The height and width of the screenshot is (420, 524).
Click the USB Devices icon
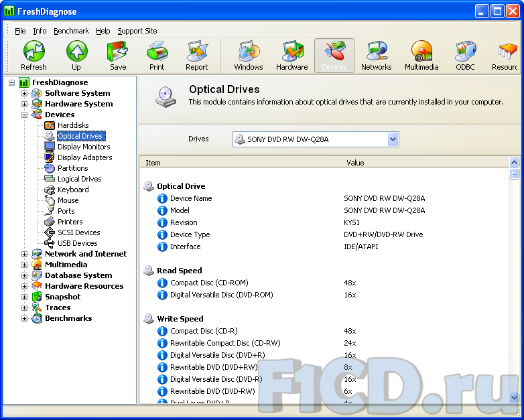coord(50,243)
